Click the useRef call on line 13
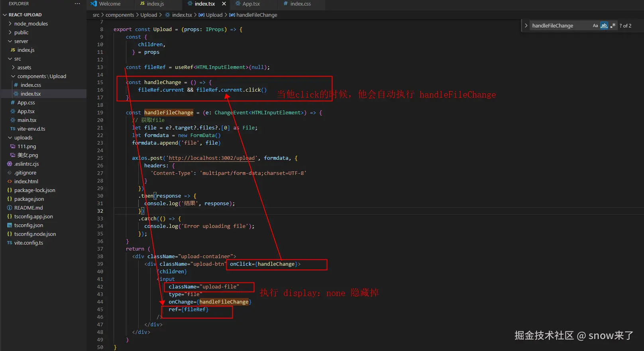Viewport: 644px width, 351px height. pyautogui.click(x=184, y=67)
